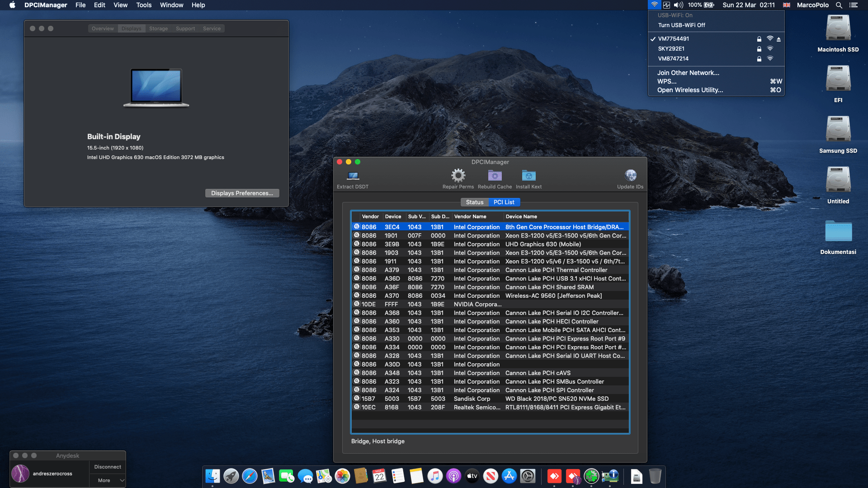
Task: Click the Repair Perms gear icon
Action: point(458,175)
